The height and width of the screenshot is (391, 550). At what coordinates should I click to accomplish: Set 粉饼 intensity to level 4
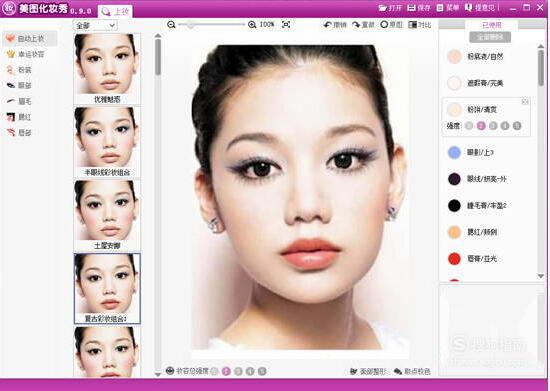[x=505, y=126]
